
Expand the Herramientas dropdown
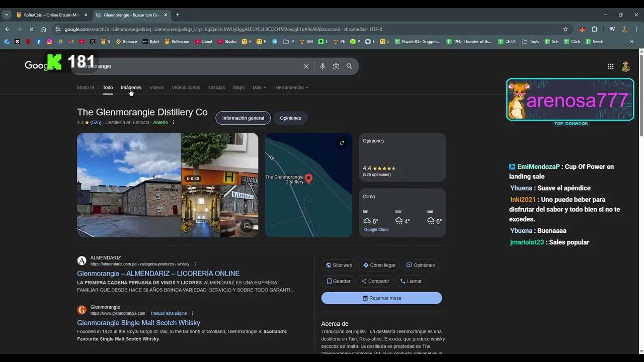pos(292,87)
